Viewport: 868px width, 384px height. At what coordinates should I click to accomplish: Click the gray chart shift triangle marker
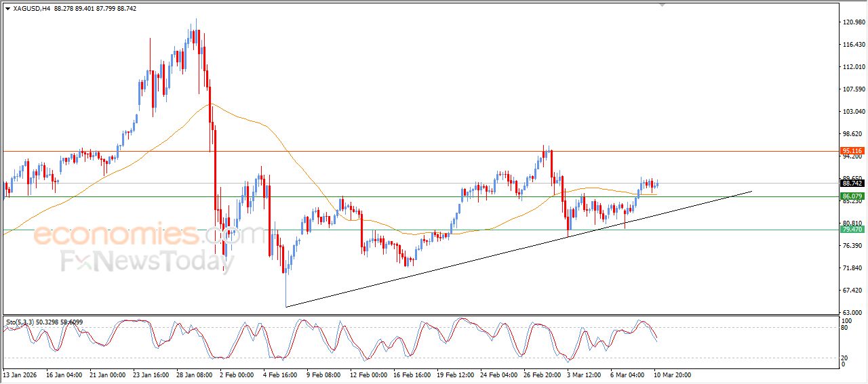[663, 5]
